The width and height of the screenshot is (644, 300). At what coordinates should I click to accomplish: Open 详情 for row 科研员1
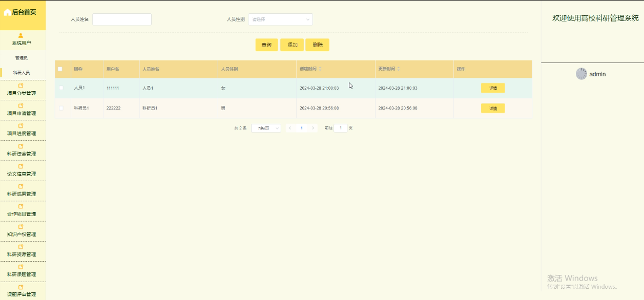[493, 108]
